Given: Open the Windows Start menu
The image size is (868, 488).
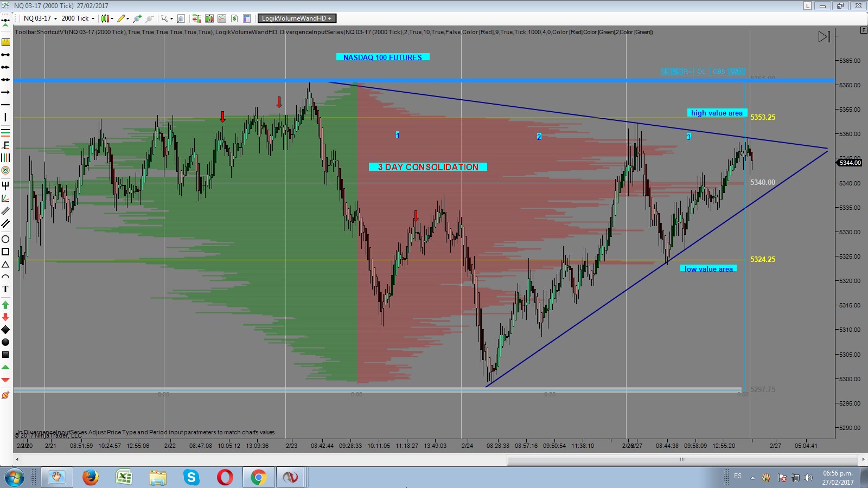Looking at the screenshot, I should click(x=14, y=478).
